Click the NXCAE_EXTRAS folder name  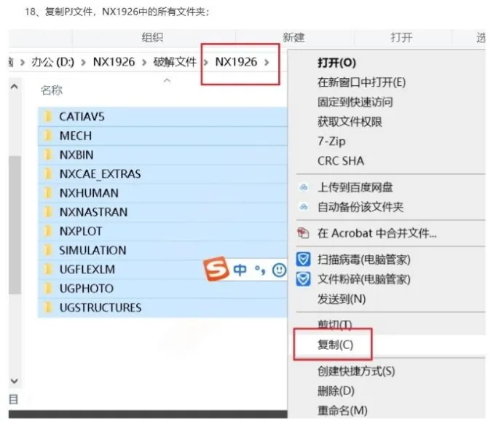pos(100,174)
